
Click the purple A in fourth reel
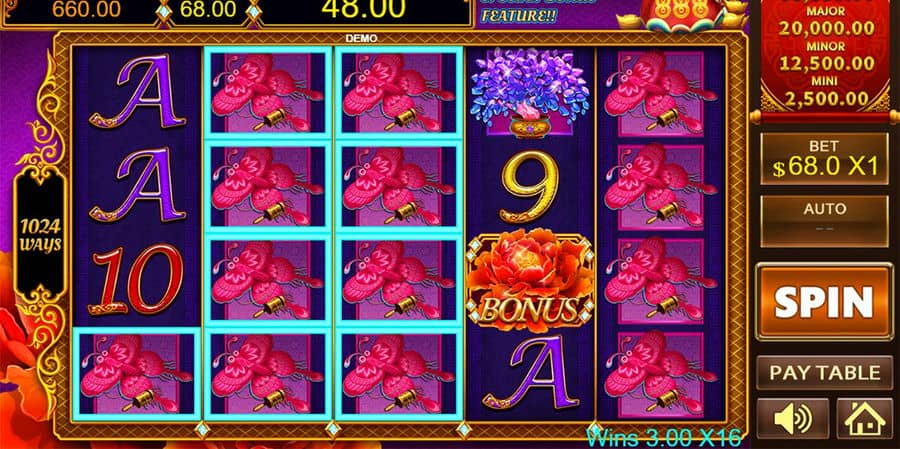pyautogui.click(x=530, y=372)
